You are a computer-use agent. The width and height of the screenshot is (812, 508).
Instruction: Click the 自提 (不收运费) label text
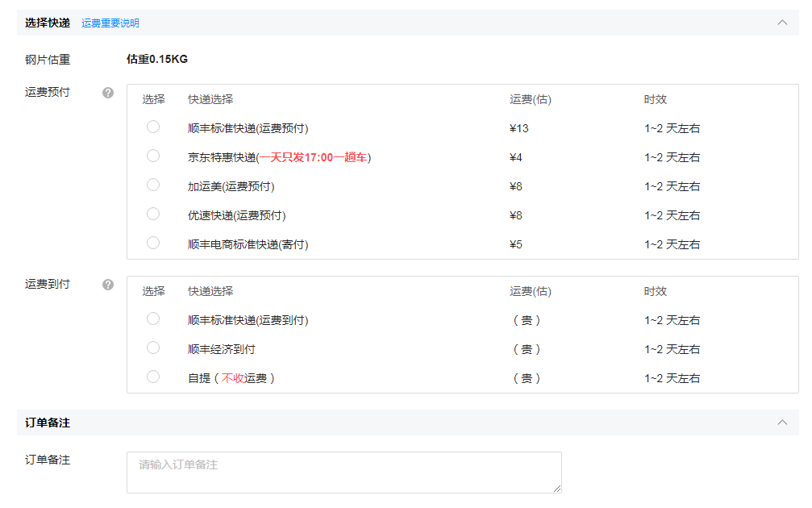pyautogui.click(x=231, y=378)
